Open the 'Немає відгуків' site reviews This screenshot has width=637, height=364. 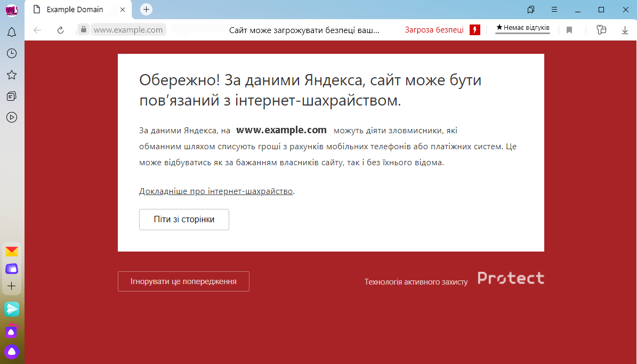coord(522,28)
